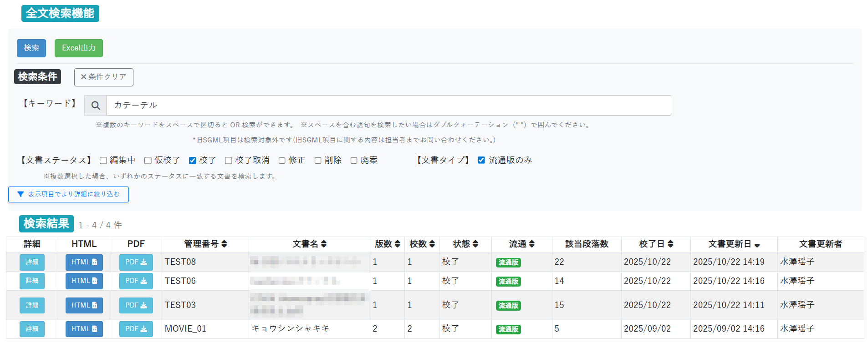Uncheck the 校了 status checkbox

coord(193,161)
